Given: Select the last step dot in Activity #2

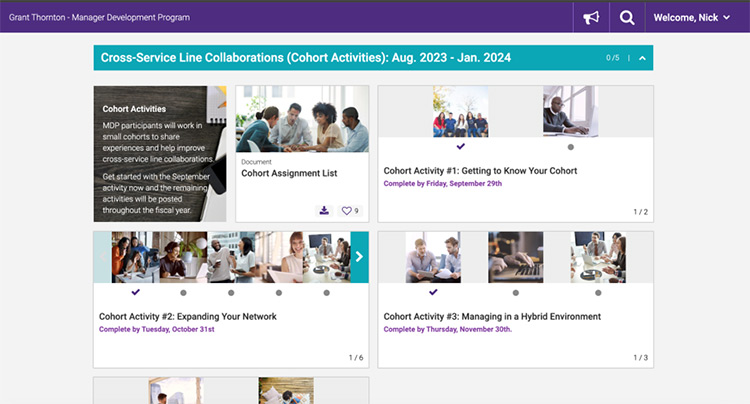Looking at the screenshot, I should coord(327,293).
